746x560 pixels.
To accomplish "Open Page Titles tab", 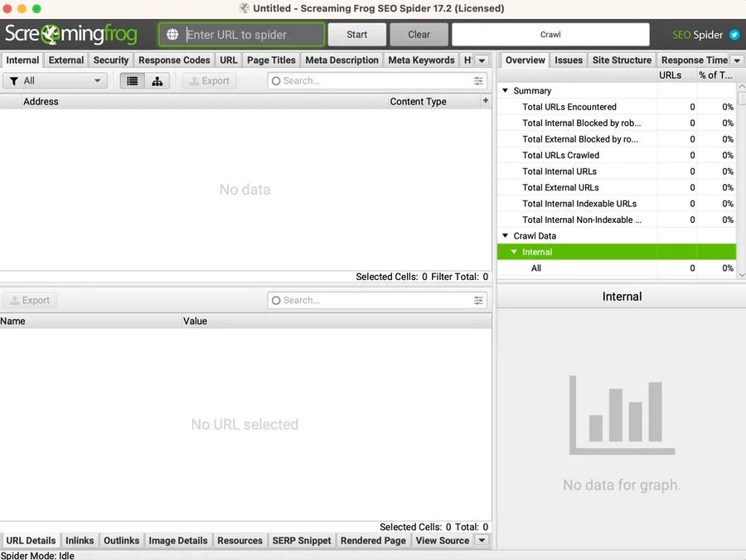I will (x=271, y=60).
